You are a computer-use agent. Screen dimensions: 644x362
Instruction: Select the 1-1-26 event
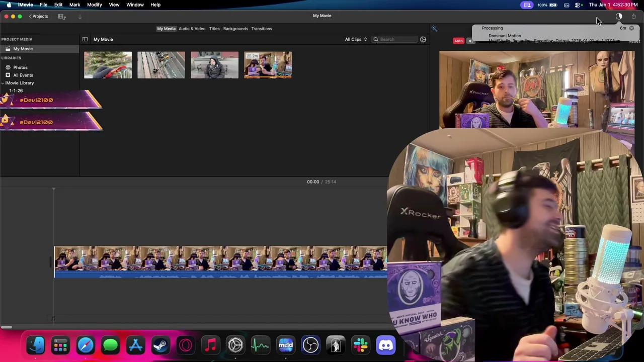click(16, 90)
